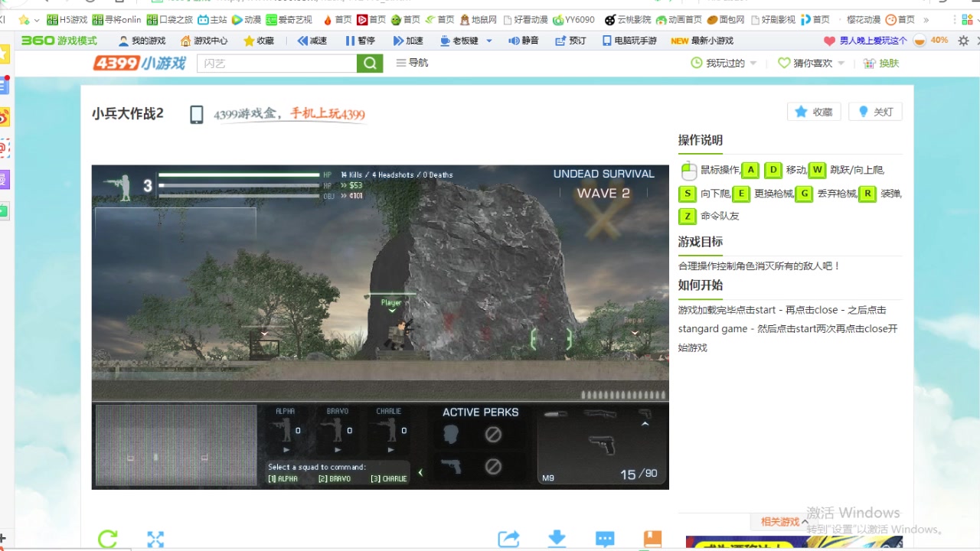980x551 pixels.
Task: Open the YY6090 bookmark
Action: [573, 19]
